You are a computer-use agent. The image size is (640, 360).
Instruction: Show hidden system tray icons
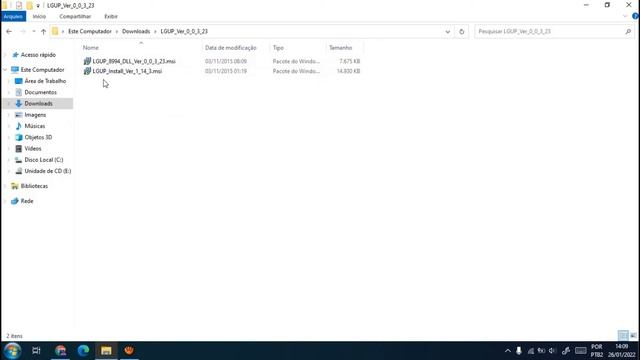[508, 351]
